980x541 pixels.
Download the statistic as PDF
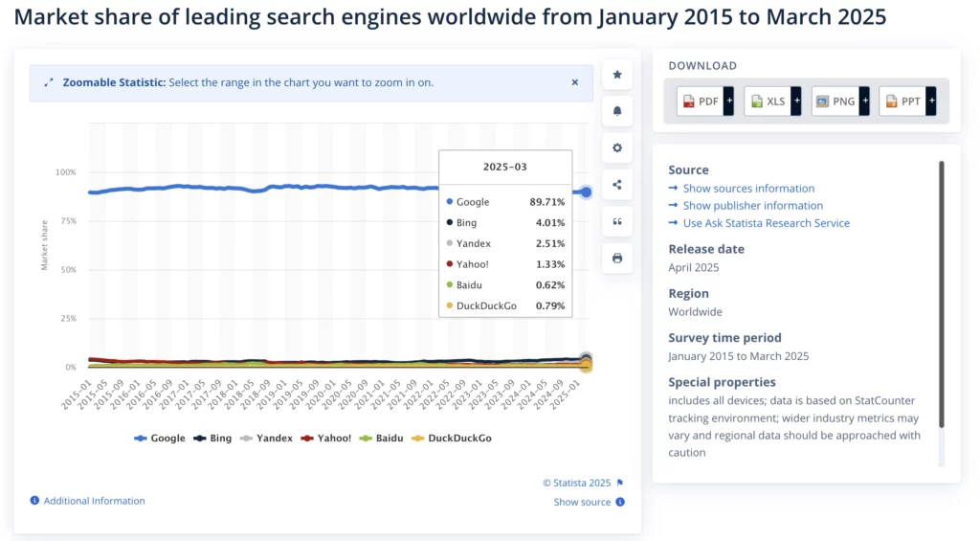coord(700,101)
